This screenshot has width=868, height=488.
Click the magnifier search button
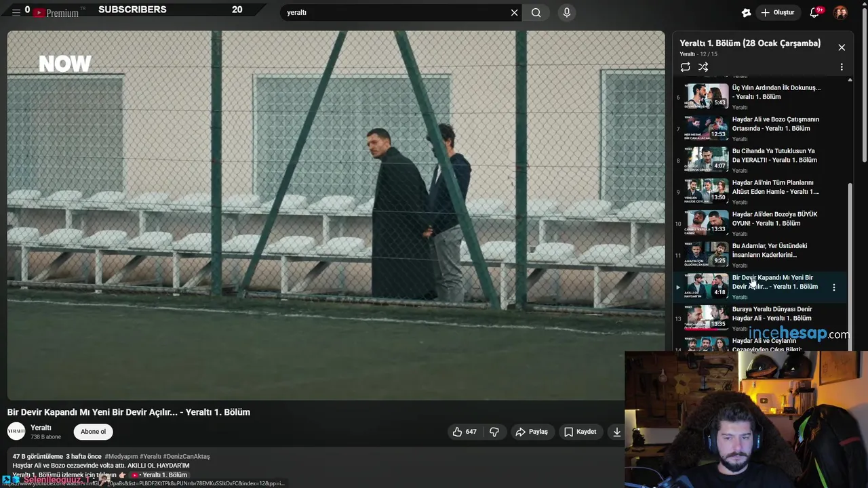(x=536, y=12)
